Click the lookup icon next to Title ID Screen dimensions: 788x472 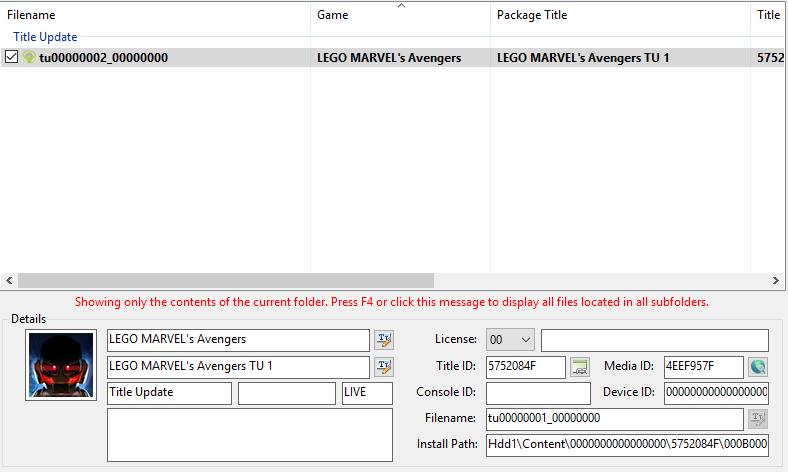580,367
